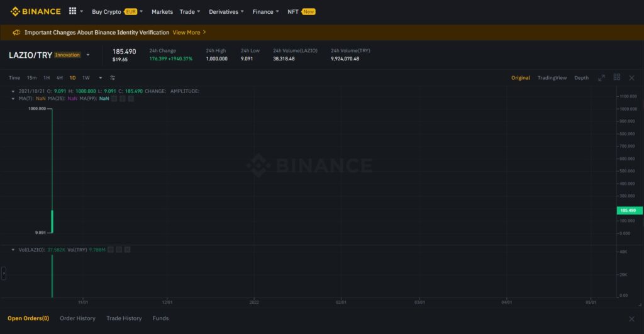Click the Binance logo
The width and height of the screenshot is (644, 334).
point(36,11)
